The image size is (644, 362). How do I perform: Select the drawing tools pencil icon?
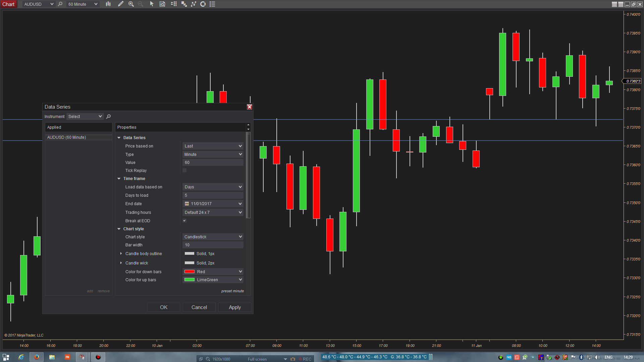[120, 4]
